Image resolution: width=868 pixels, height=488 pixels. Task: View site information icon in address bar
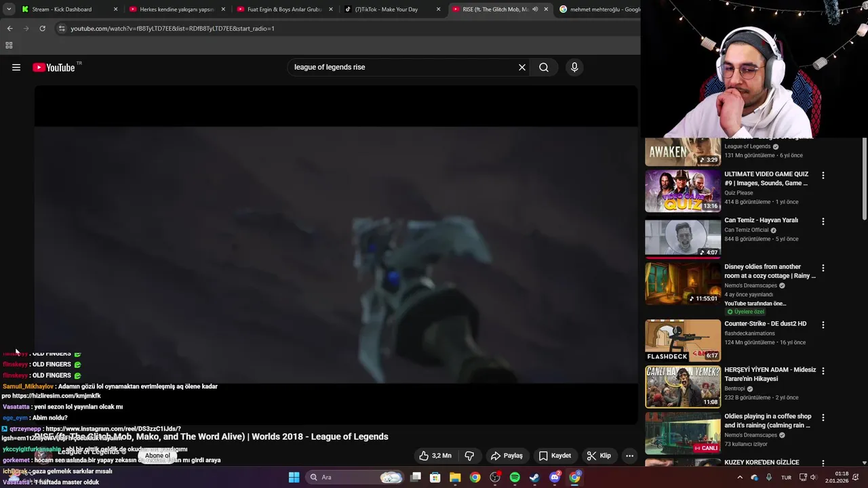pyautogui.click(x=62, y=28)
